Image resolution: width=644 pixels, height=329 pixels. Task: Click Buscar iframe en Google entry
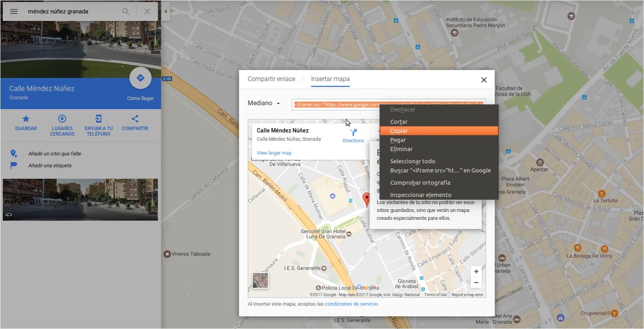tap(439, 170)
